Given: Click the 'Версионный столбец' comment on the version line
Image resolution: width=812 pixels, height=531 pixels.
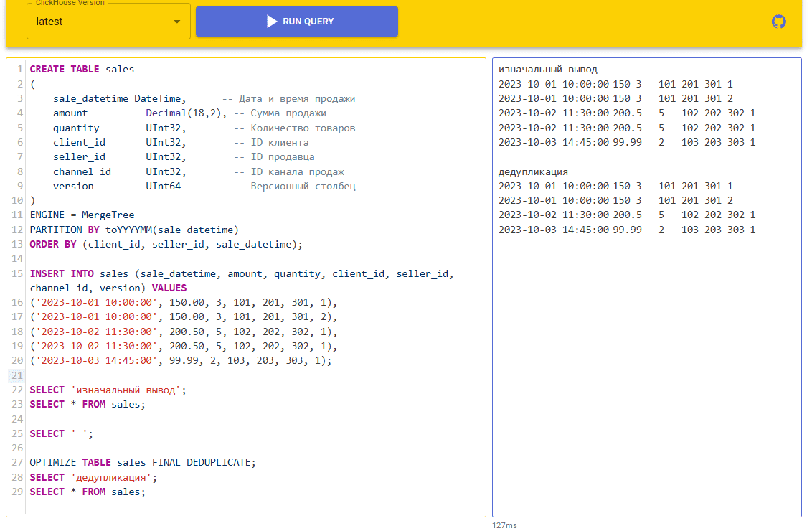Looking at the screenshot, I should (303, 186).
